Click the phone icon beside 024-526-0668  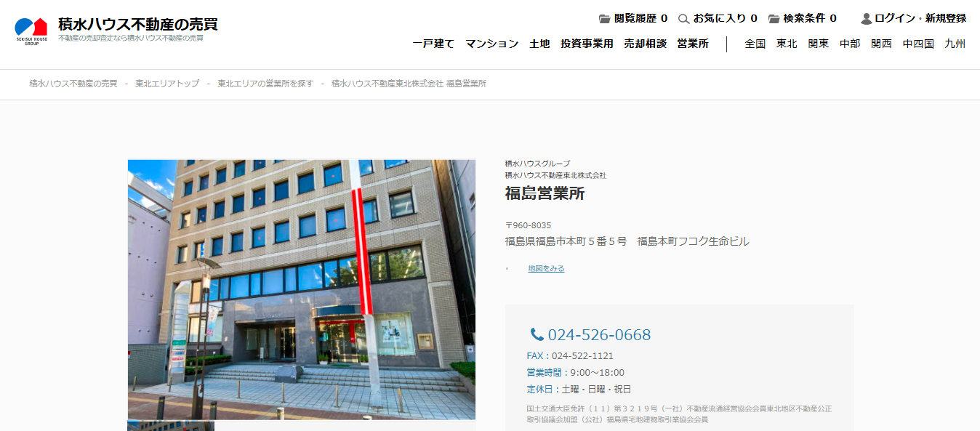537,334
